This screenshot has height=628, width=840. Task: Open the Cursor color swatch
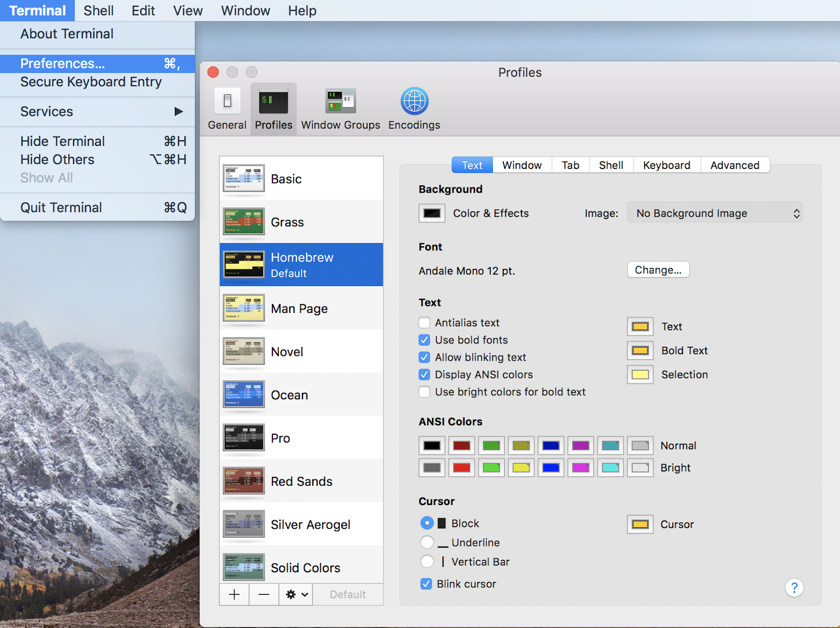point(640,525)
